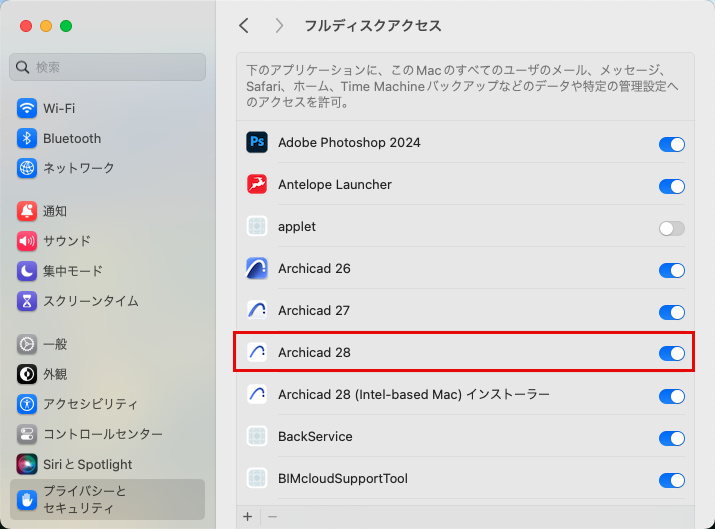The image size is (715, 529).
Task: Toggle the Archicad 27 switch
Action: (x=672, y=312)
